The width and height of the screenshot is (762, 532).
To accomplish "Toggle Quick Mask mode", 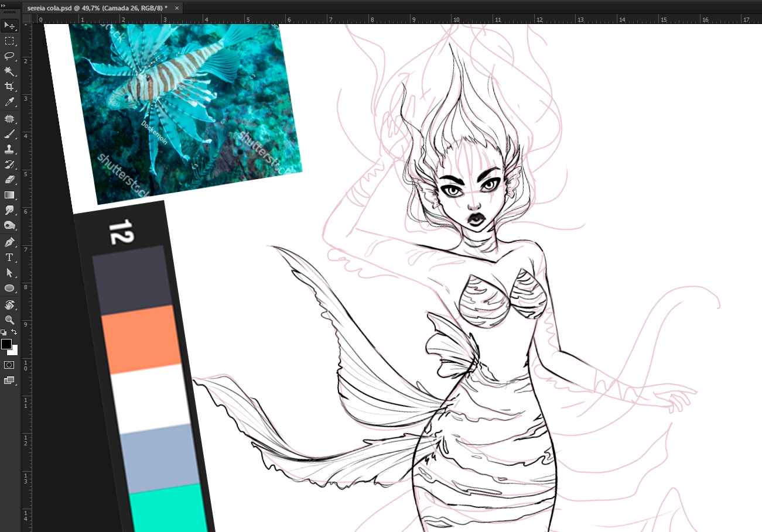I will click(9, 365).
